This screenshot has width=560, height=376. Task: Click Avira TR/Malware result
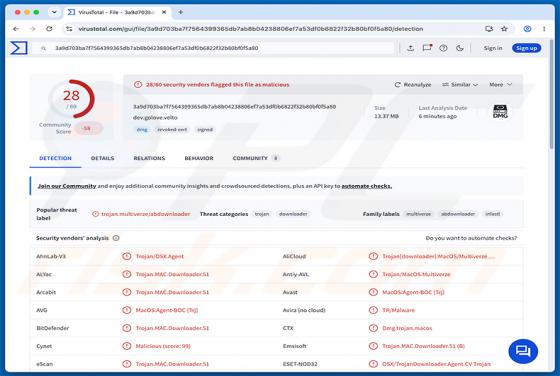point(398,310)
